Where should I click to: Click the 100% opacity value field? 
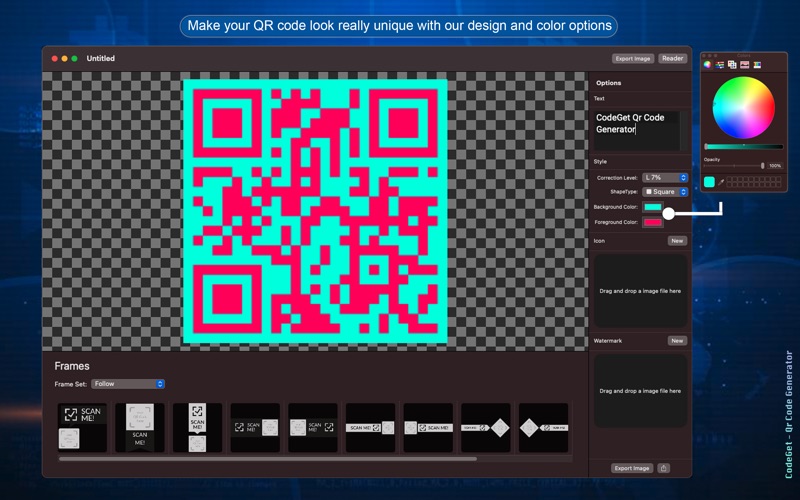[775, 166]
